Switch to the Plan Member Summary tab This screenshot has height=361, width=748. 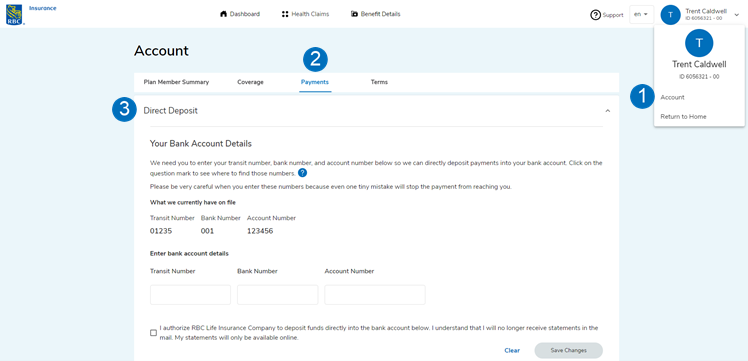pyautogui.click(x=176, y=82)
